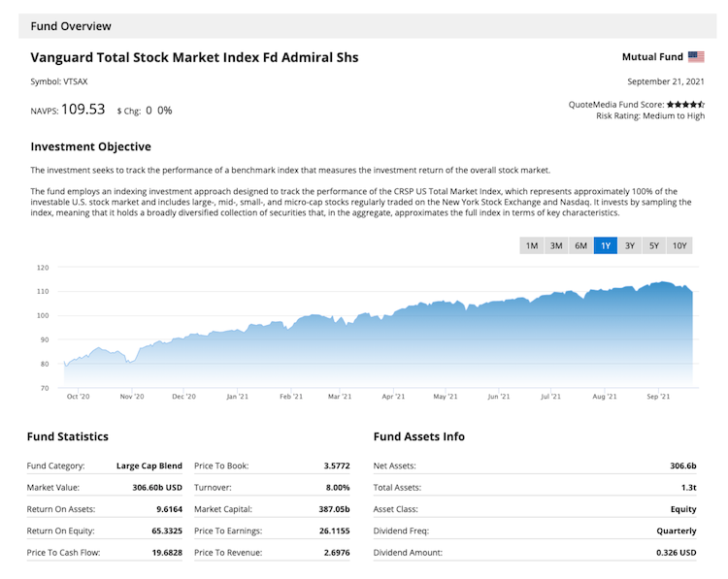Click Price To Earnings value 26.1155

[x=335, y=531]
